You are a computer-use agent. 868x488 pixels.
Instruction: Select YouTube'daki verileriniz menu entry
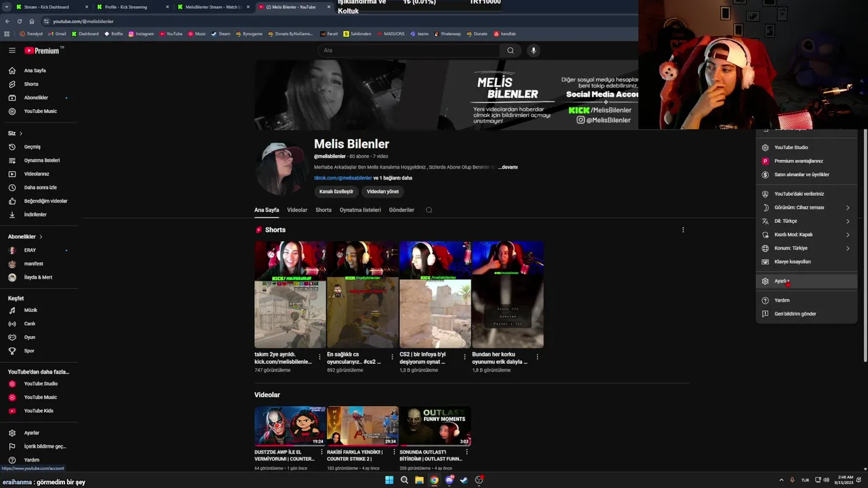(x=806, y=194)
